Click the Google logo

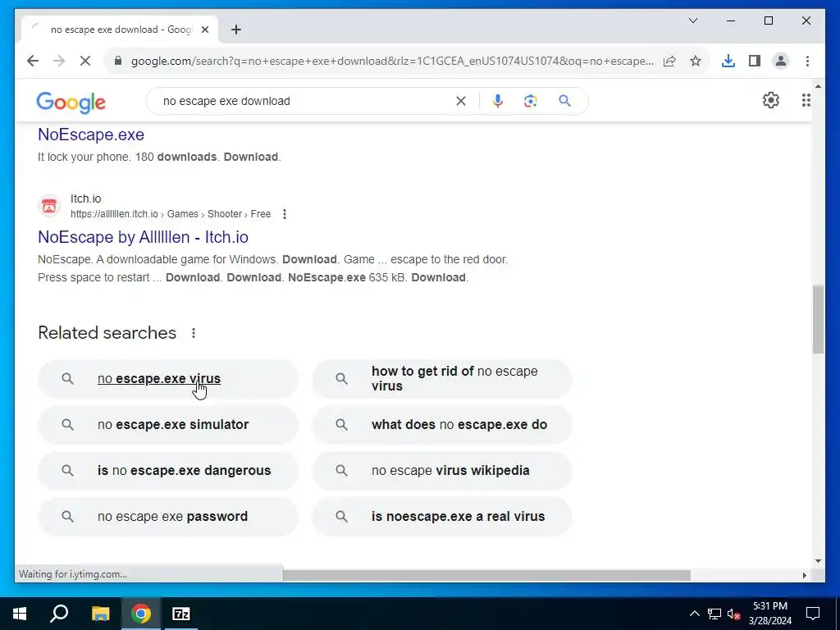71,102
